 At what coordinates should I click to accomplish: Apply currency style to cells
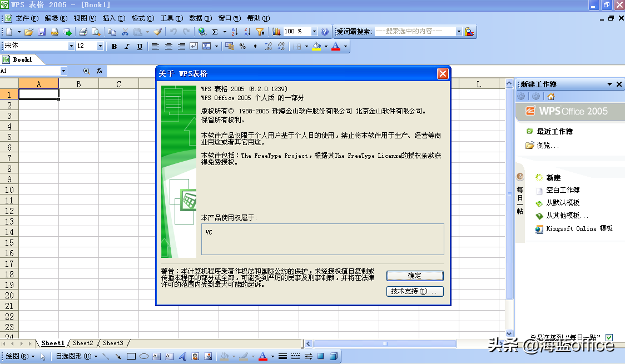[229, 46]
